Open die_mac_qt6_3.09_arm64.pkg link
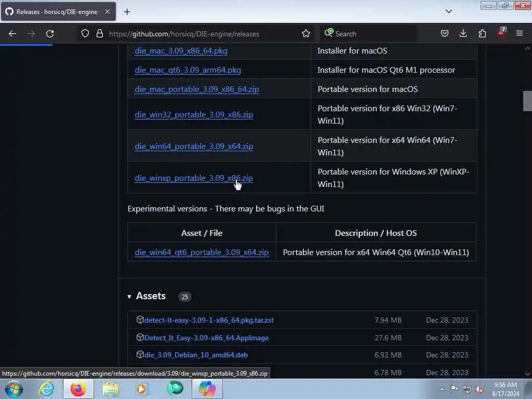Viewport: 532px width, 399px height. coord(188,70)
